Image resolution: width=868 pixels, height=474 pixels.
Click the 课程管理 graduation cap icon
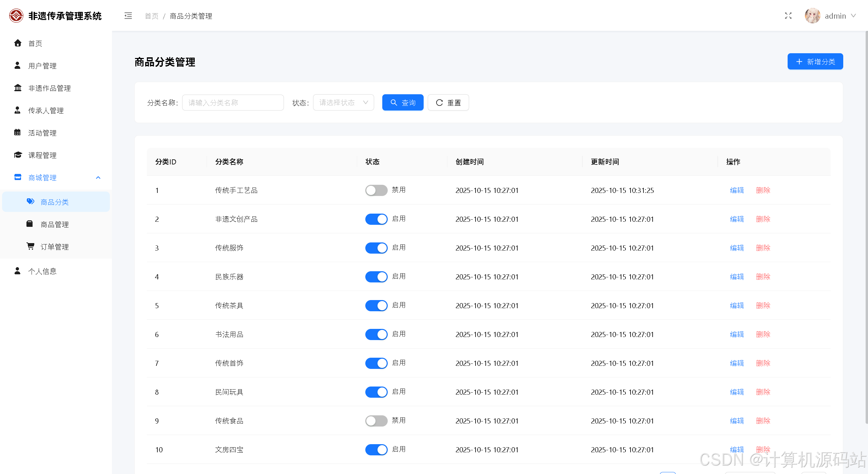point(18,155)
